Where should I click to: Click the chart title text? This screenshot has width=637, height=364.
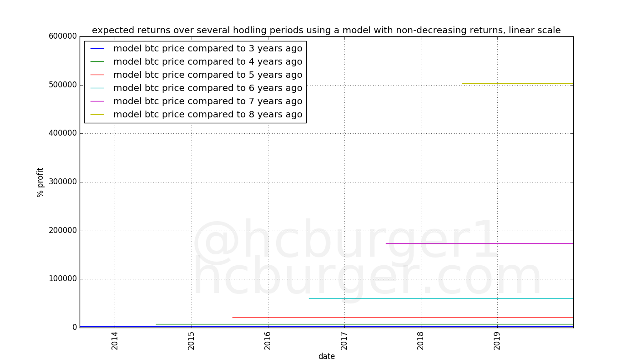(326, 30)
